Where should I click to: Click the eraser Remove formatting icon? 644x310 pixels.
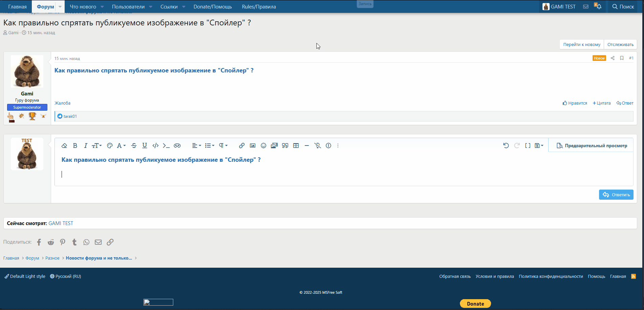pyautogui.click(x=64, y=146)
